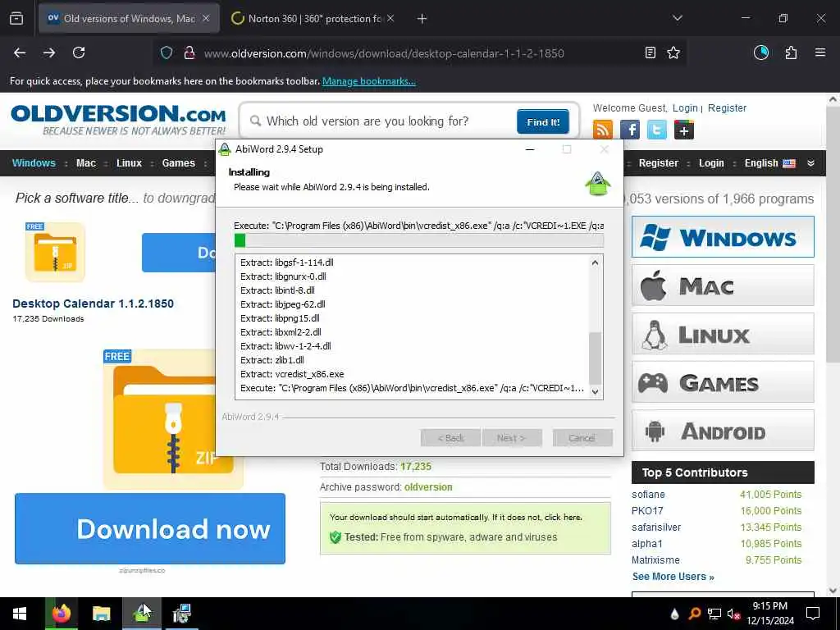840x630 pixels.
Task: Click the Linux platform banner button
Action: click(x=723, y=335)
